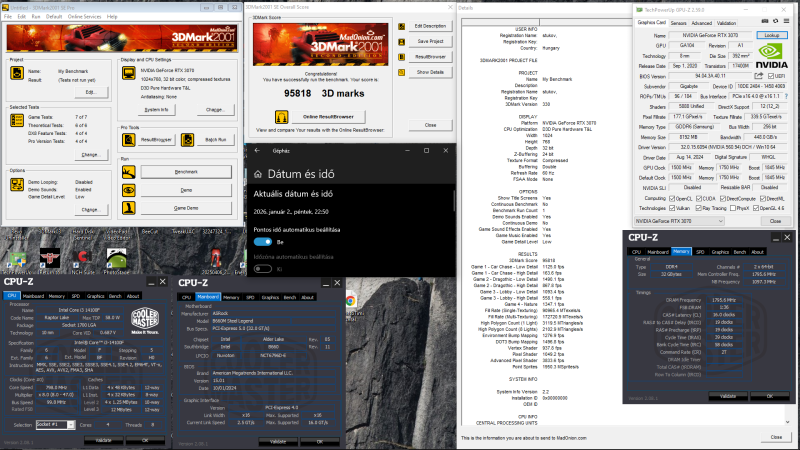Click the Benchmark button in 3DMark2001
This screenshot has width=800, height=450.
(x=186, y=172)
